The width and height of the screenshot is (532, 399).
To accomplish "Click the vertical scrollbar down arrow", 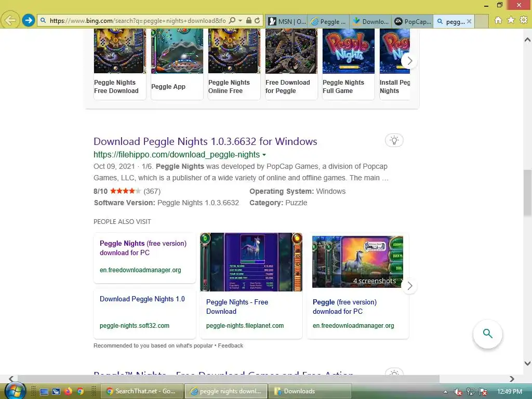I will (527, 363).
